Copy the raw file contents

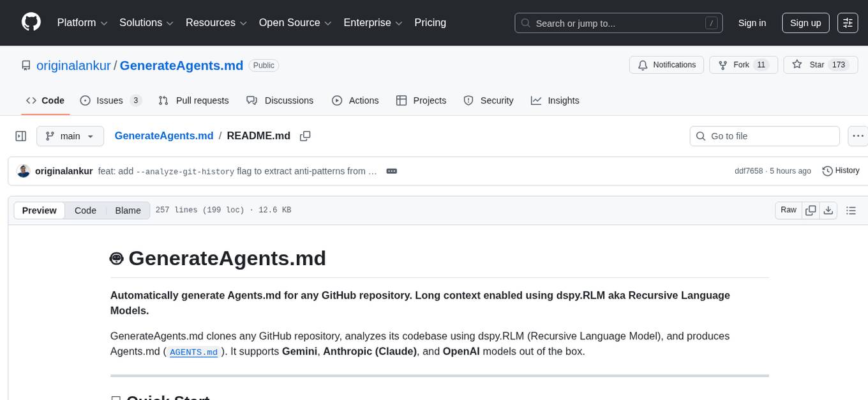pos(811,210)
